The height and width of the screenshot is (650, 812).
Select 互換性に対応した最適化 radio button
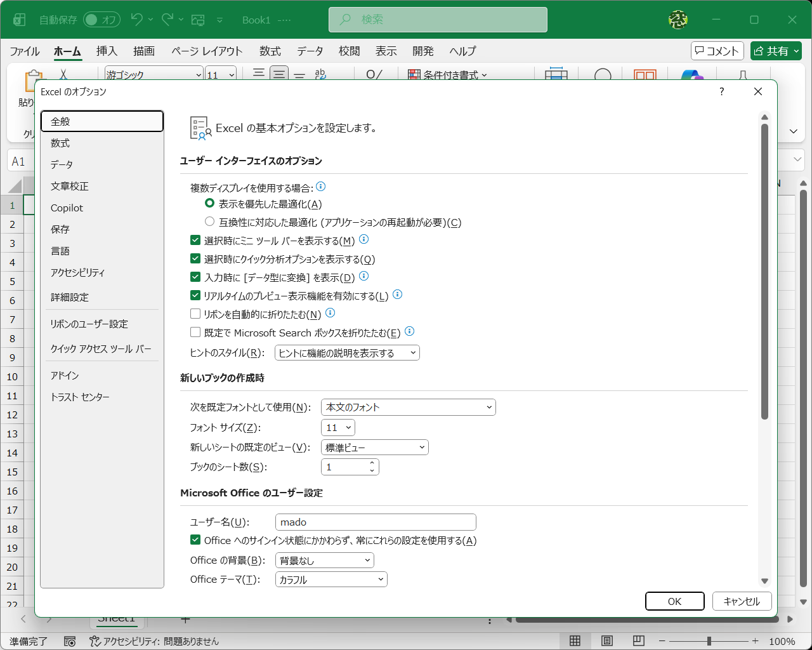(x=209, y=222)
